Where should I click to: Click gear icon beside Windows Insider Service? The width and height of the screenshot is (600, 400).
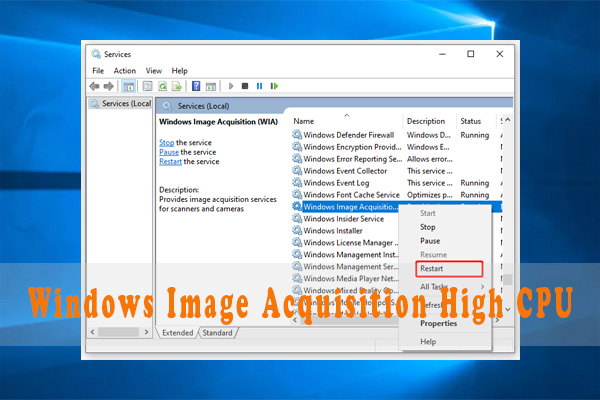coord(297,219)
